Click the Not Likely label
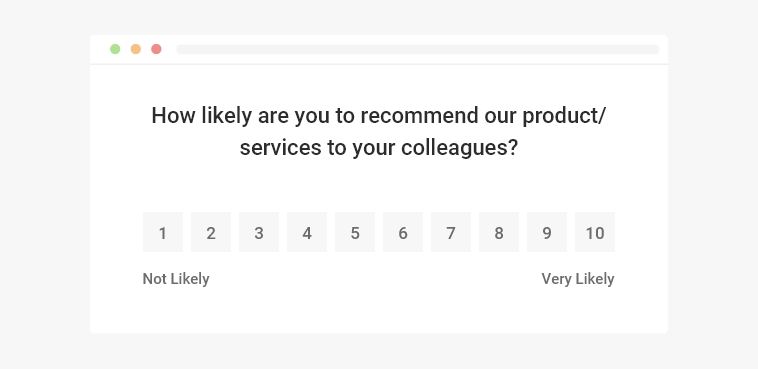 176,279
